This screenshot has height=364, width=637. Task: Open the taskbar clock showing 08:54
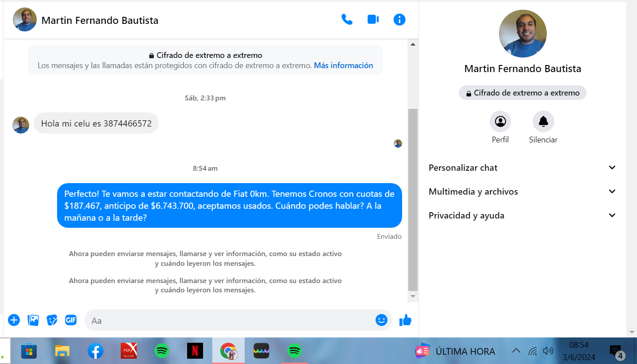(579, 351)
